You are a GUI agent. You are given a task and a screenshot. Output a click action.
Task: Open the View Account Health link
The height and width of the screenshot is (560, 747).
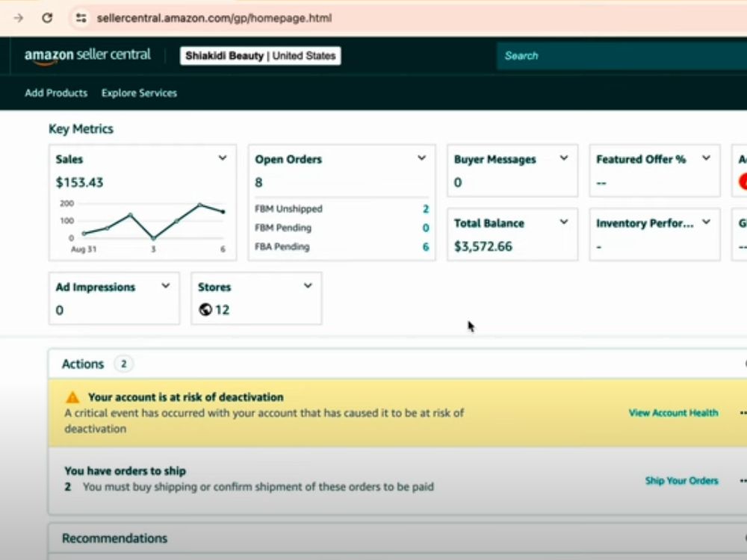[x=673, y=413]
